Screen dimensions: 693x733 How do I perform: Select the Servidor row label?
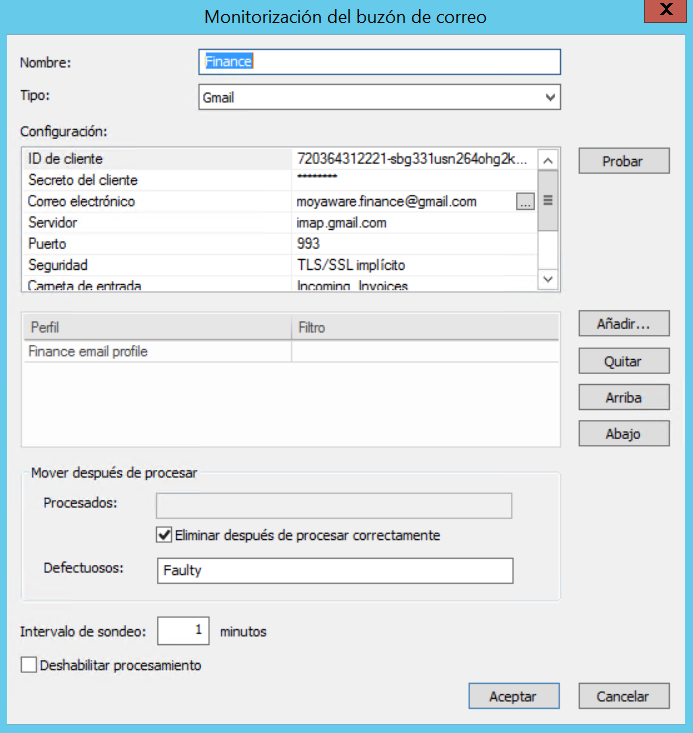pyautogui.click(x=53, y=223)
